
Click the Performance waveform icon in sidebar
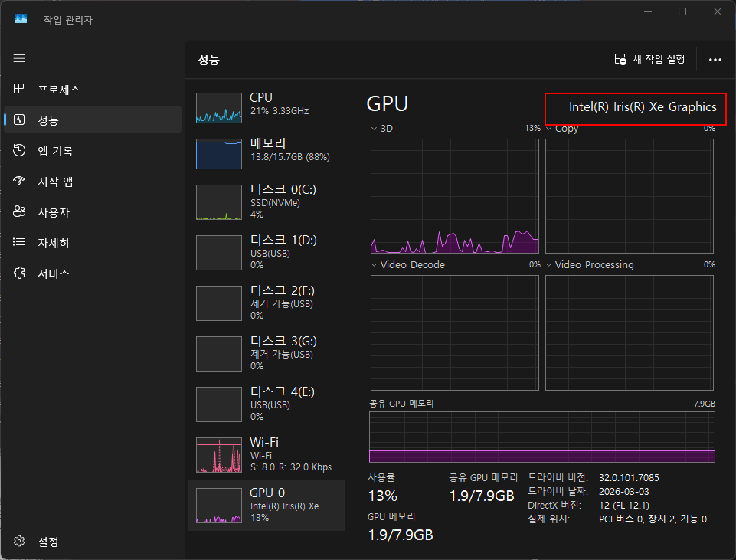tap(19, 120)
